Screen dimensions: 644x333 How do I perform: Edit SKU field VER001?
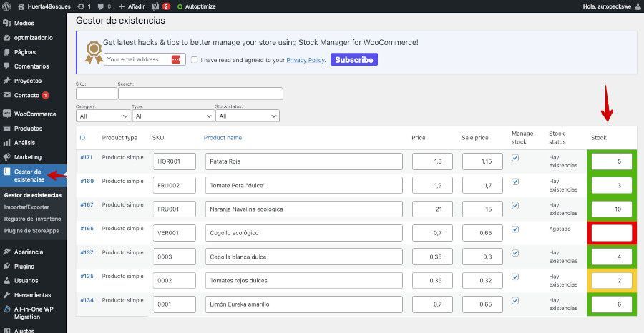click(x=174, y=233)
